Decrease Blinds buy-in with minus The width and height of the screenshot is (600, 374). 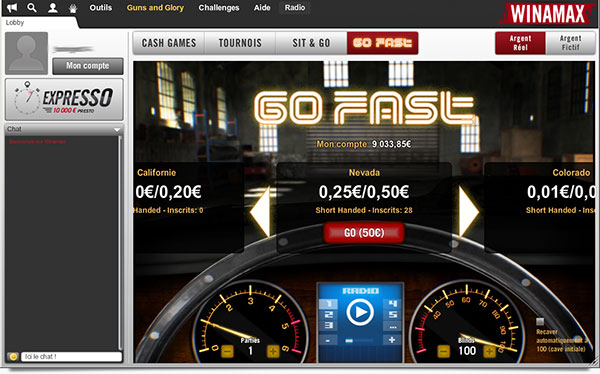pyautogui.click(x=443, y=351)
